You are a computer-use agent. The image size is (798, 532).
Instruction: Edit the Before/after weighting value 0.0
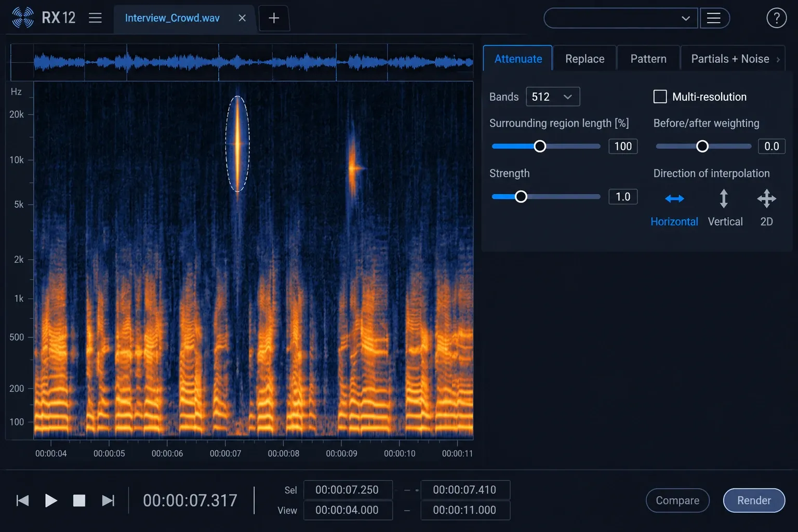tap(772, 147)
